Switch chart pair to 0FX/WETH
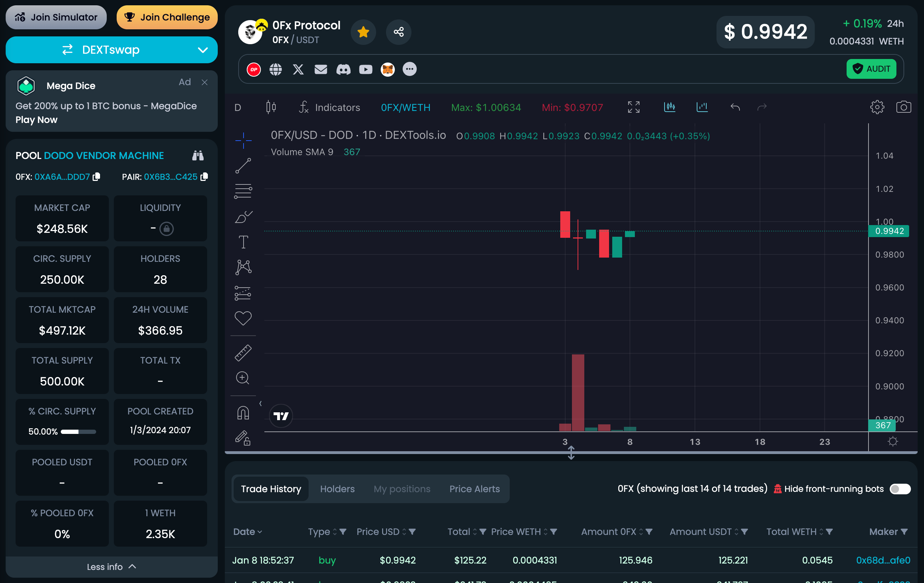This screenshot has height=583, width=924. tap(405, 107)
